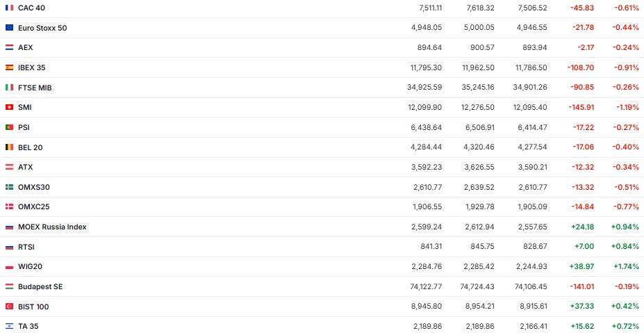Click the Israel flag icon beside TA 35

coord(9,326)
